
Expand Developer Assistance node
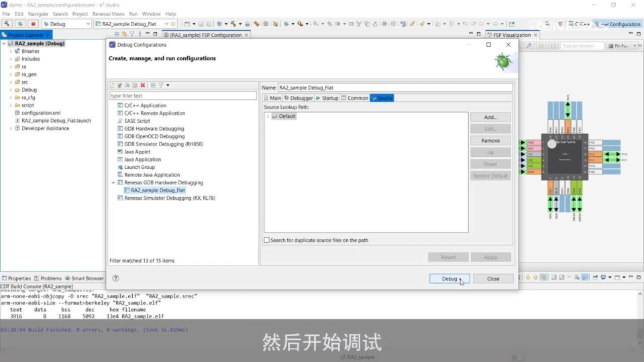pyautogui.click(x=11, y=129)
